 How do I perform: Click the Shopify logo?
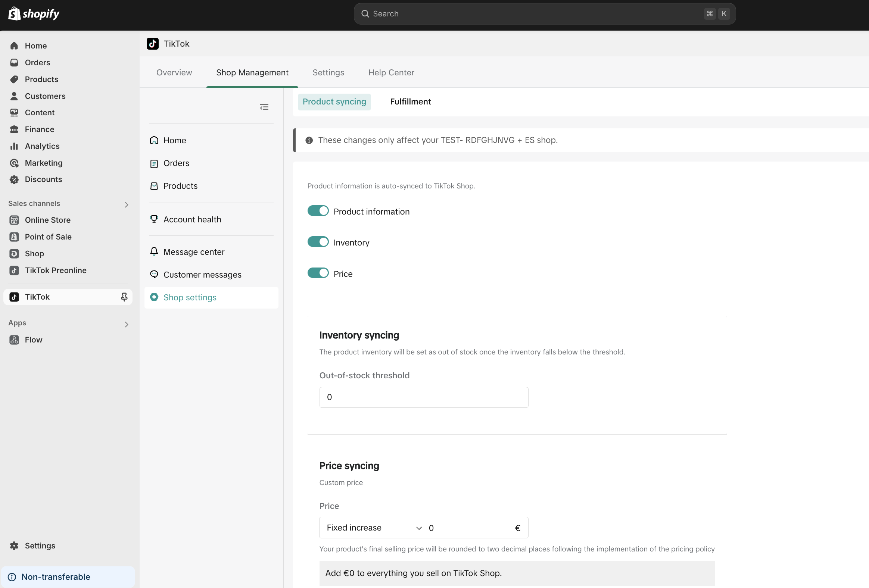click(x=34, y=14)
